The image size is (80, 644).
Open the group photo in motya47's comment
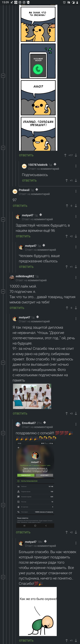[x=32, y=396]
